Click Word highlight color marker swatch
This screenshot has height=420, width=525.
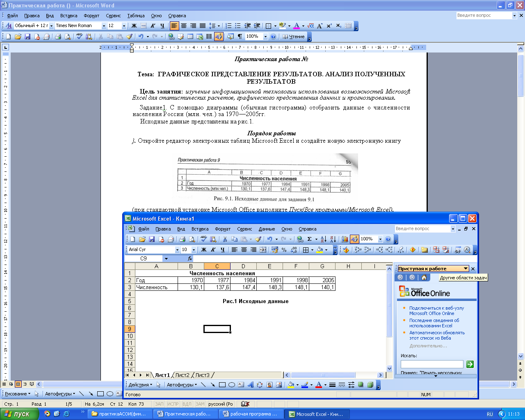coord(282,25)
